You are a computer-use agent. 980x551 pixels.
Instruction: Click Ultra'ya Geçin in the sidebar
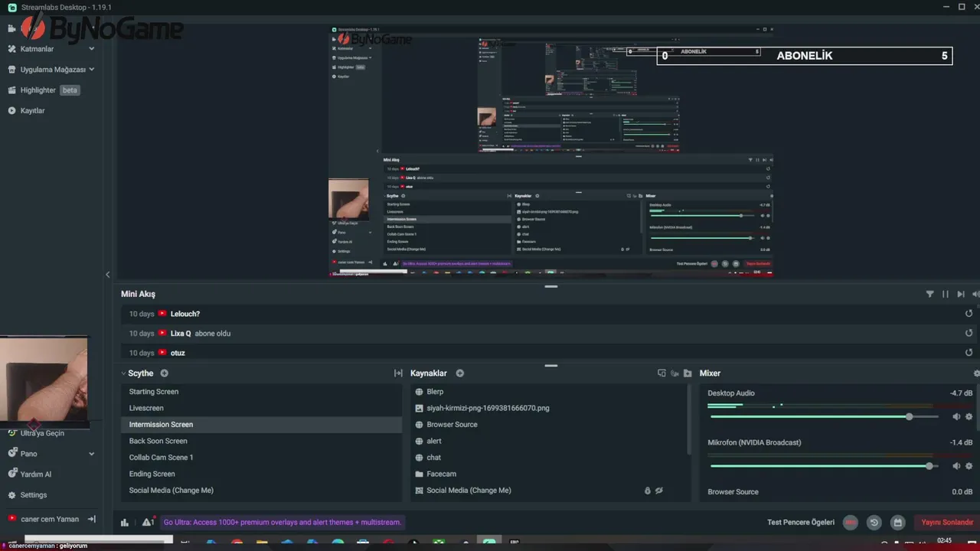point(37,433)
